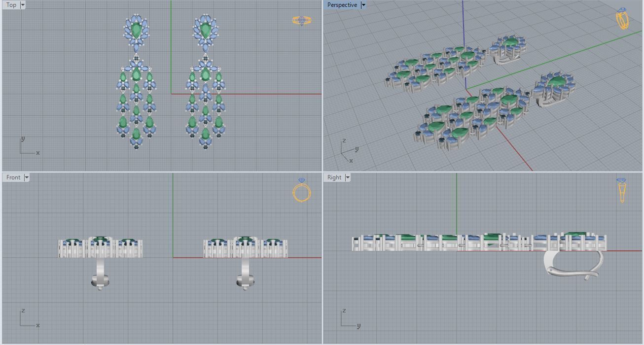
Task: Select the earring clasp in Right viewport
Action: coord(574,265)
